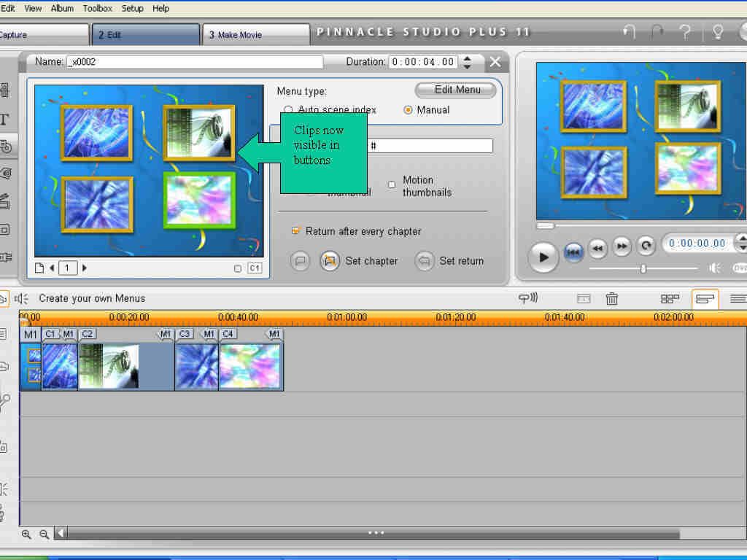Select the Auto scene index radio button
The width and height of the screenshot is (747, 560).
(287, 109)
